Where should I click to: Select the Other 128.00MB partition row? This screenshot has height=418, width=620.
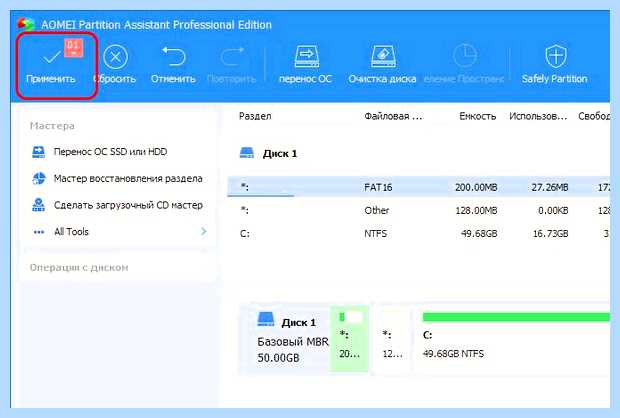[418, 210]
